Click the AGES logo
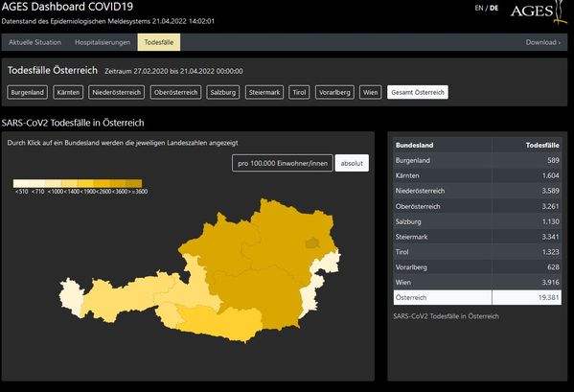The width and height of the screenshot is (574, 392). click(x=539, y=12)
